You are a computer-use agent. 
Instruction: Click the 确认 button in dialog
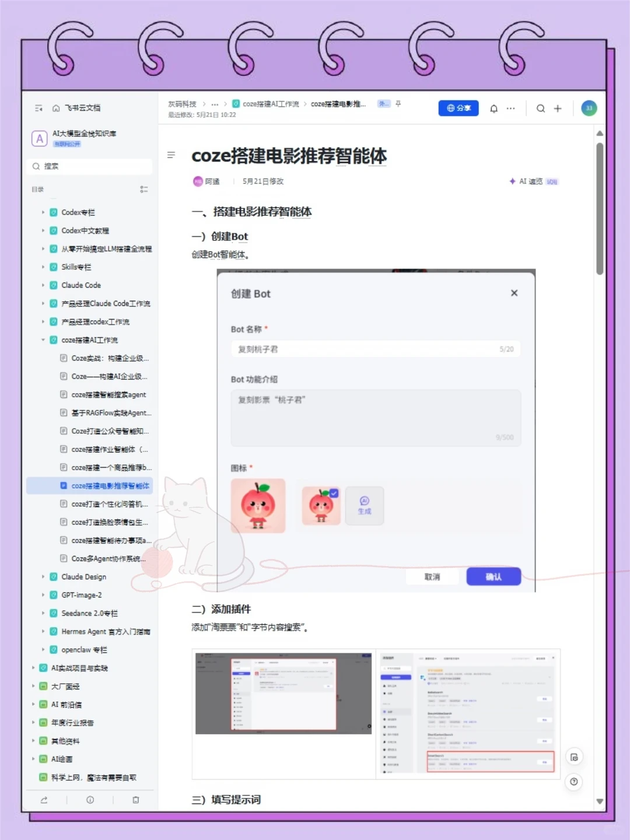(494, 576)
